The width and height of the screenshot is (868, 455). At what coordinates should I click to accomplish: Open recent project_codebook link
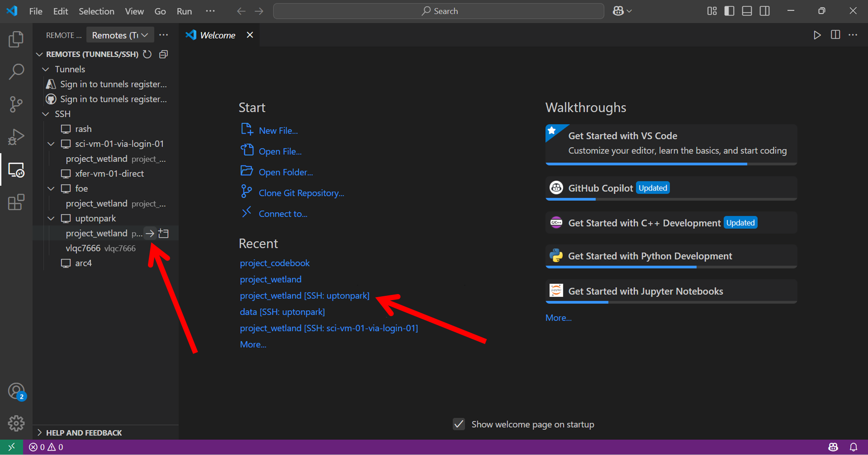click(275, 263)
